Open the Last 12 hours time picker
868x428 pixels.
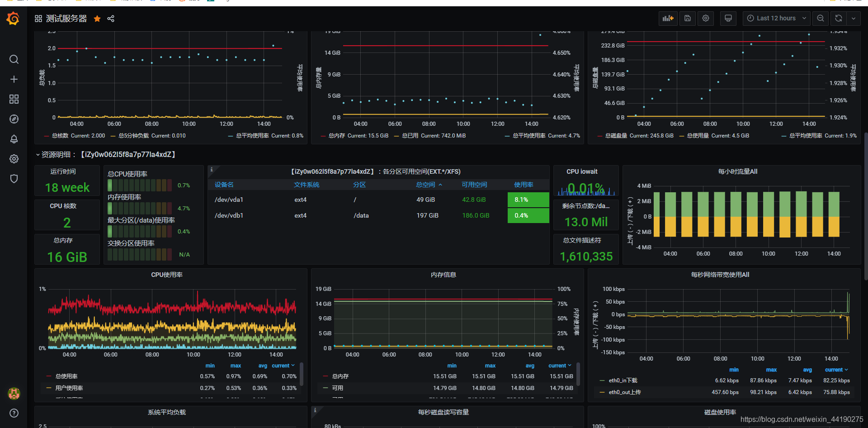pos(777,18)
